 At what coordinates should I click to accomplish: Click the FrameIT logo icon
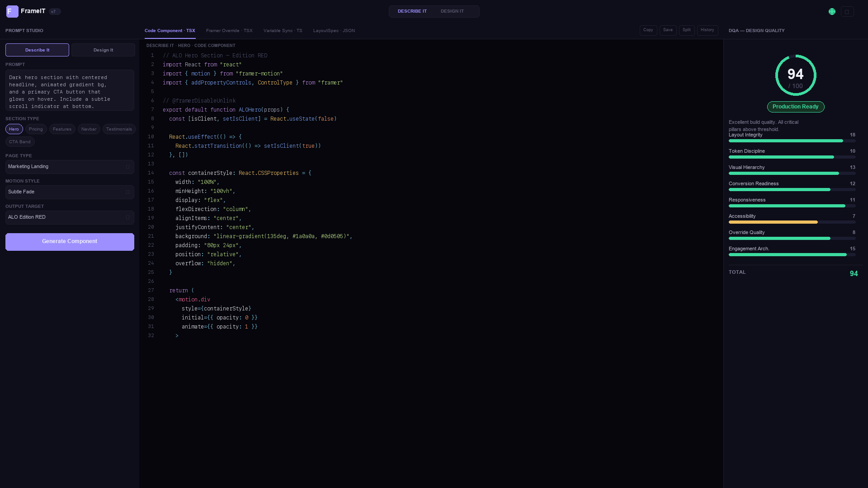tap(12, 11)
